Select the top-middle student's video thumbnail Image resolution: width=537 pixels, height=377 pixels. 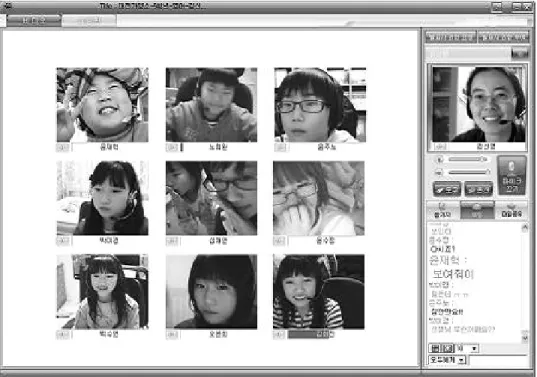click(x=211, y=105)
